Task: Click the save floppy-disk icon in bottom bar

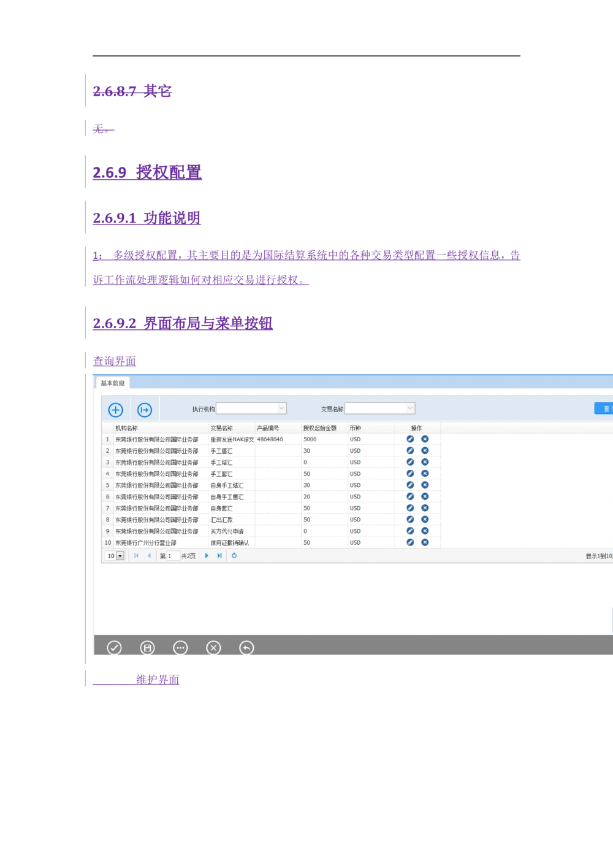Action: [147, 648]
